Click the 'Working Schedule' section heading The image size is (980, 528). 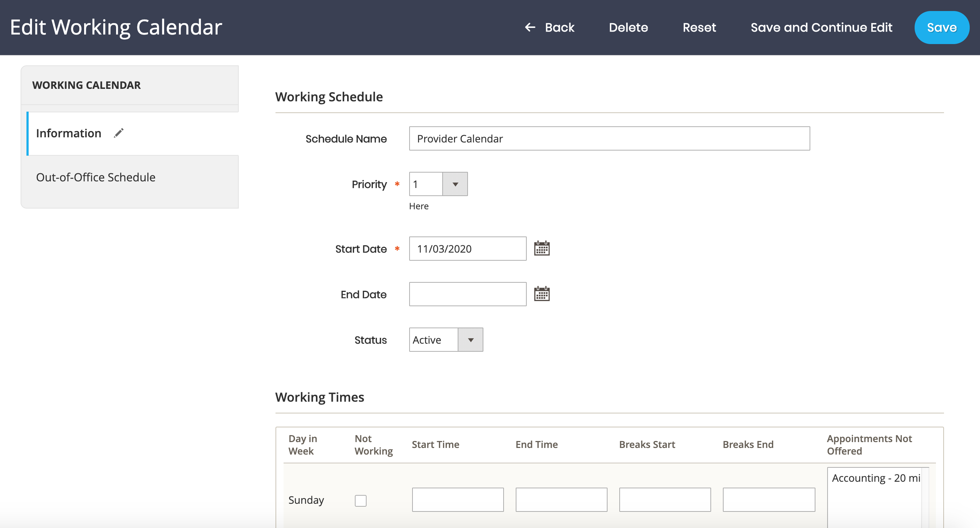329,97
